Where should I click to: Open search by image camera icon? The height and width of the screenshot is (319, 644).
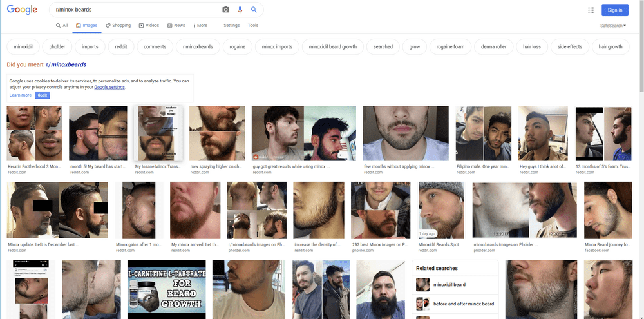[225, 10]
